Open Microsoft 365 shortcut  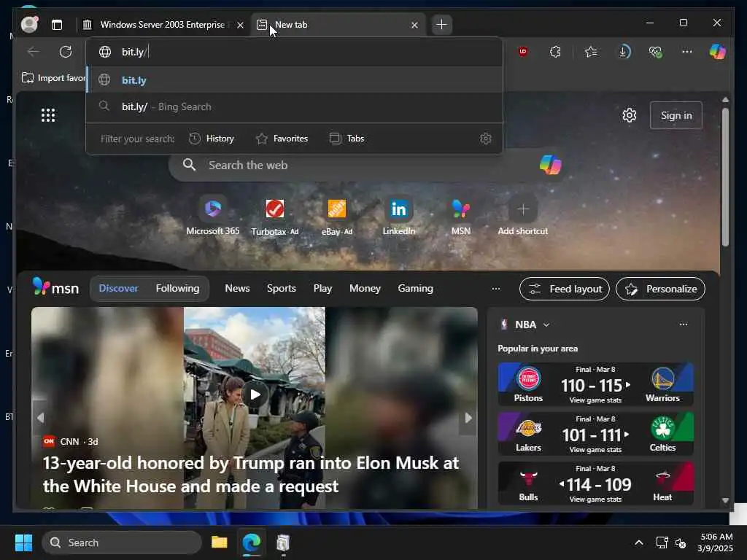click(x=212, y=216)
